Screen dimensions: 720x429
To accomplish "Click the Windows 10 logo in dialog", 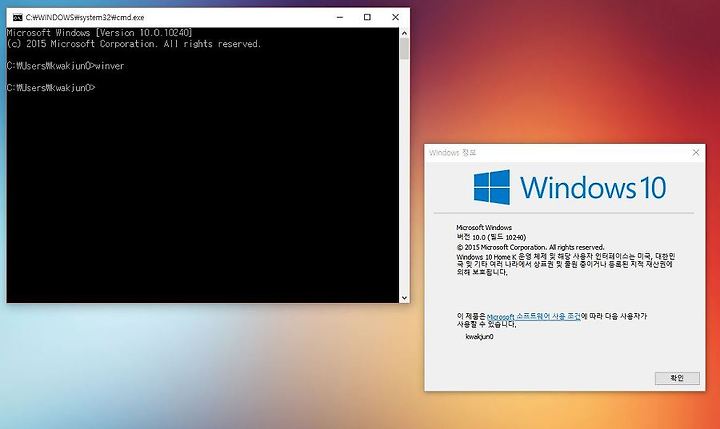I will [569, 187].
